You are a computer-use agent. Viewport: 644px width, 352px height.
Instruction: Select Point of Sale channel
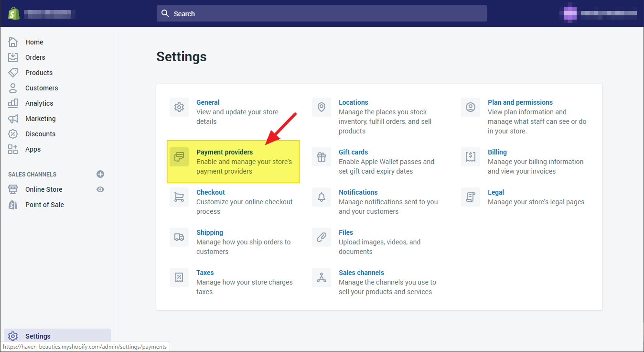(x=44, y=205)
